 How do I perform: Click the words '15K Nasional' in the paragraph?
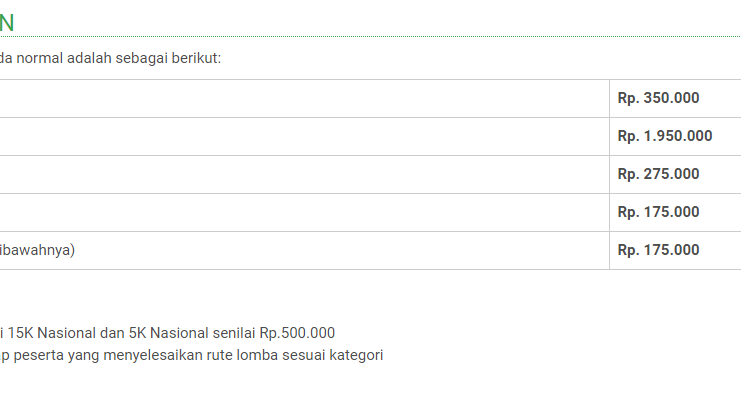point(52,333)
